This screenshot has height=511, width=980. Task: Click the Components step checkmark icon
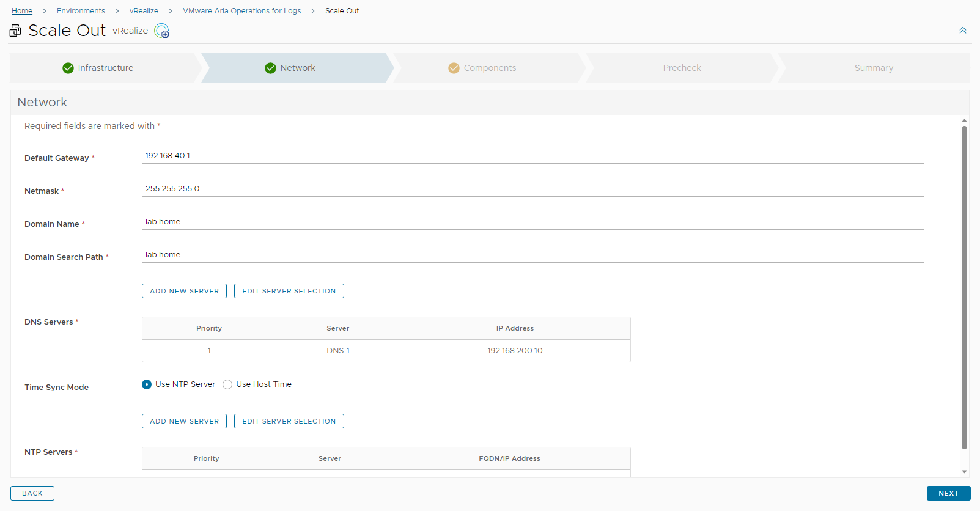pyautogui.click(x=454, y=68)
